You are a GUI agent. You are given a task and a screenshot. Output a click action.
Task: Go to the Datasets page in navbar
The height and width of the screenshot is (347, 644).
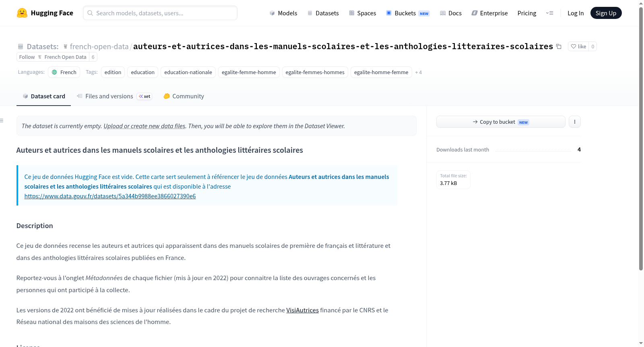point(323,13)
